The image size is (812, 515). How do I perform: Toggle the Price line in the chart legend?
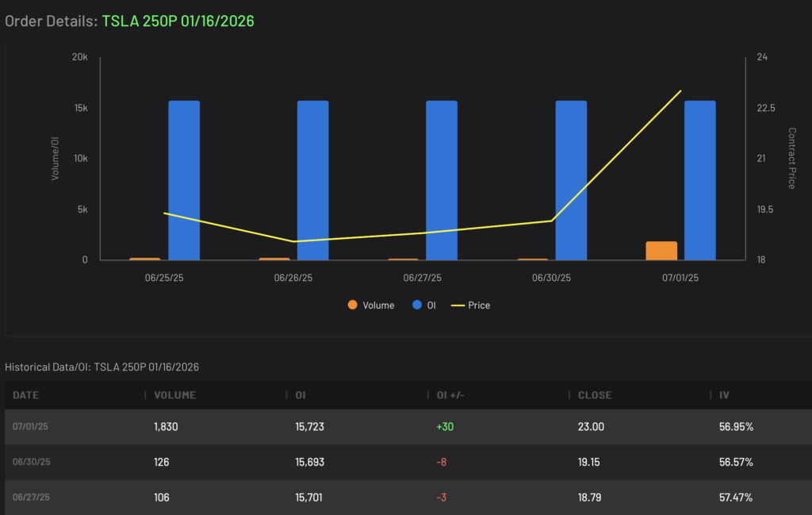coord(470,306)
